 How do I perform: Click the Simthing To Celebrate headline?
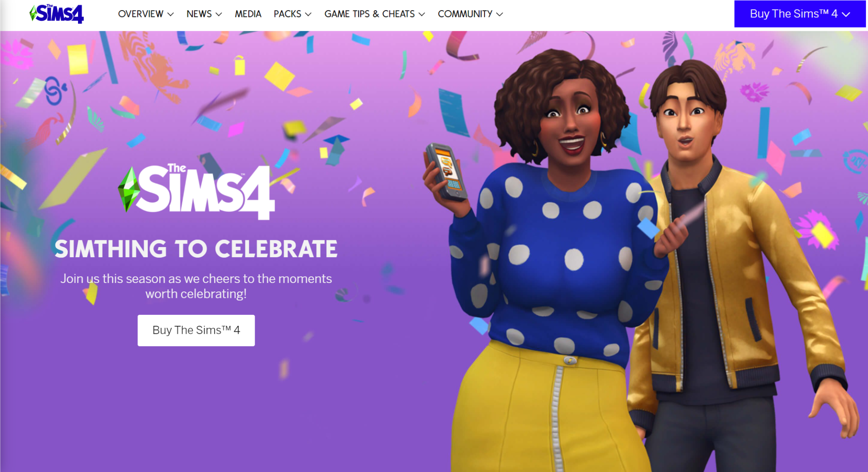click(x=196, y=249)
